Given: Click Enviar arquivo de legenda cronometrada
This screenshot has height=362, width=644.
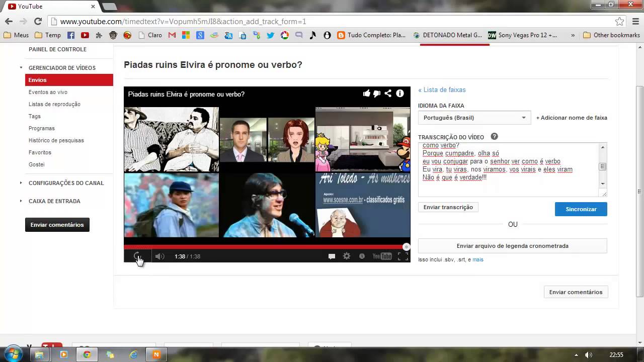Looking at the screenshot, I should point(513,246).
